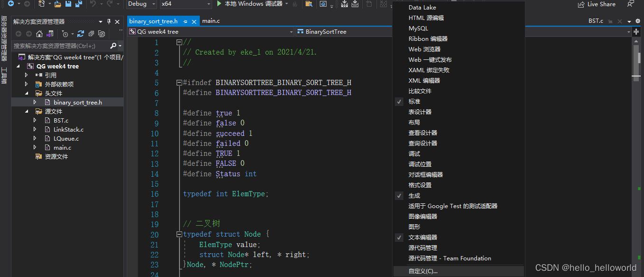Select the Home icon in Solution Explorer toolbar

[x=40, y=34]
